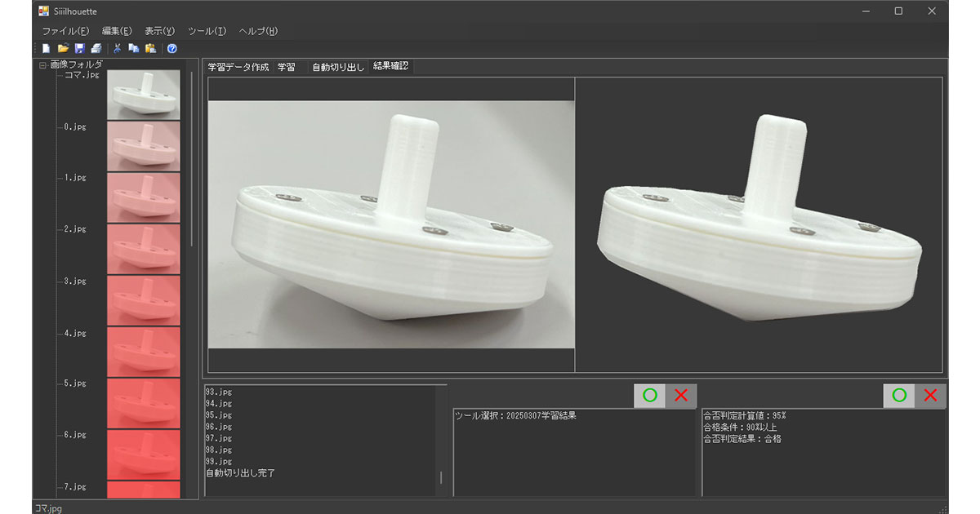Click the Save floppy disk icon

click(x=79, y=48)
